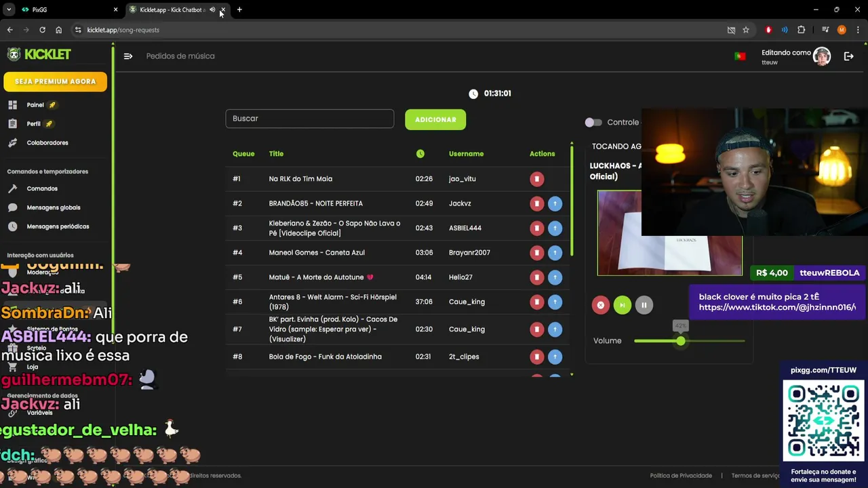Adjust the Volume slider handle
868x488 pixels.
point(680,341)
